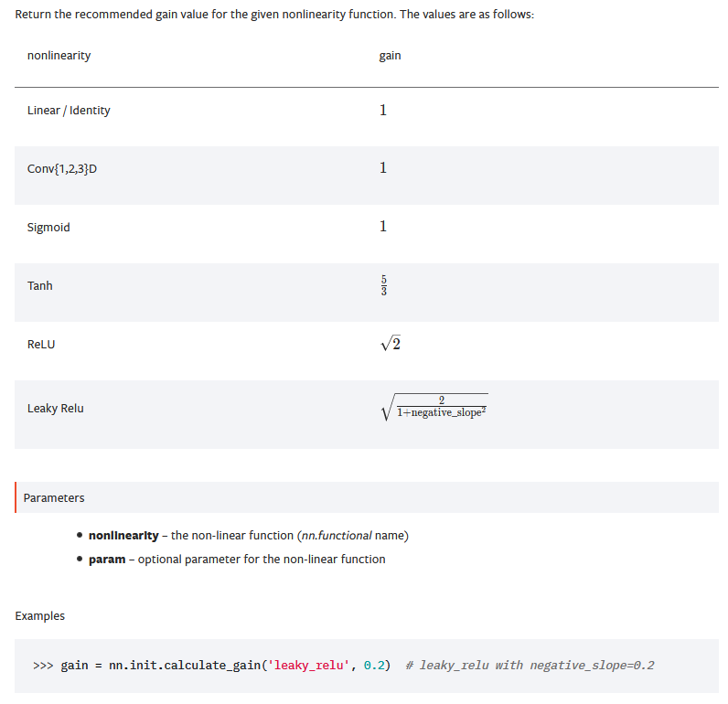Click the 'Leaky Relu' table cell
The image size is (728, 704).
tap(55, 409)
